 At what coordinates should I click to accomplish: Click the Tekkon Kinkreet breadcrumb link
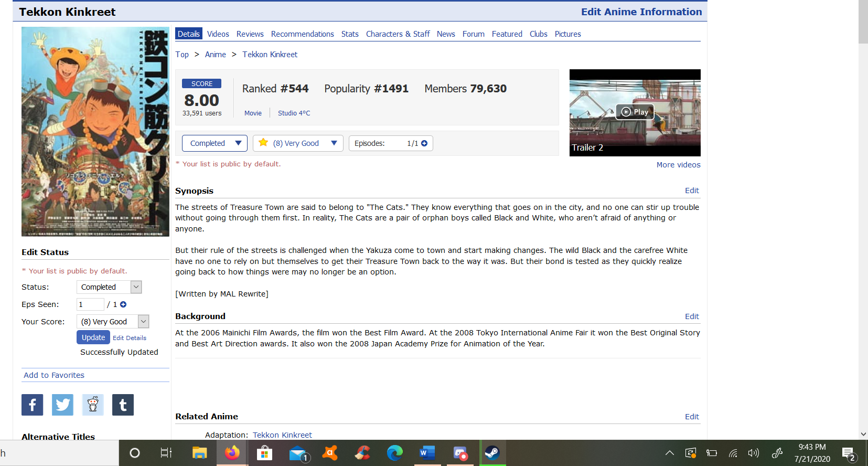pos(270,55)
